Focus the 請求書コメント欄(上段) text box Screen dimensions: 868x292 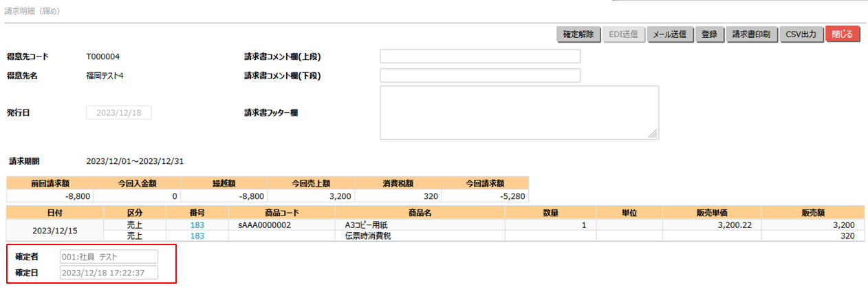[480, 56]
